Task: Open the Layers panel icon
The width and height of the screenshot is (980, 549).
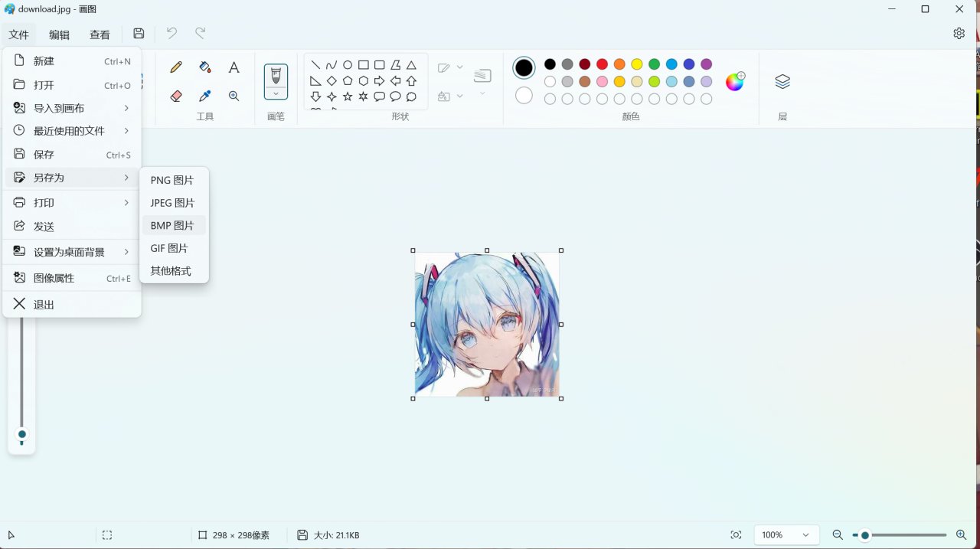Action: point(782,82)
